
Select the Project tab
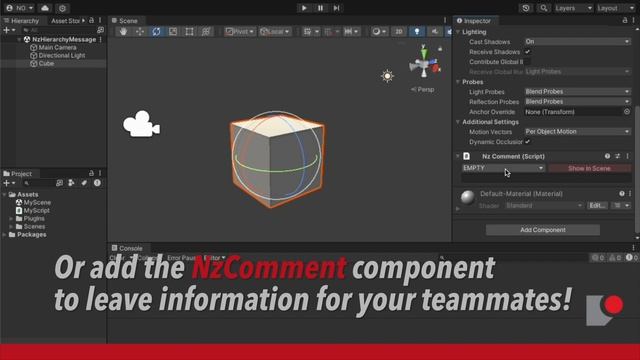18,173
